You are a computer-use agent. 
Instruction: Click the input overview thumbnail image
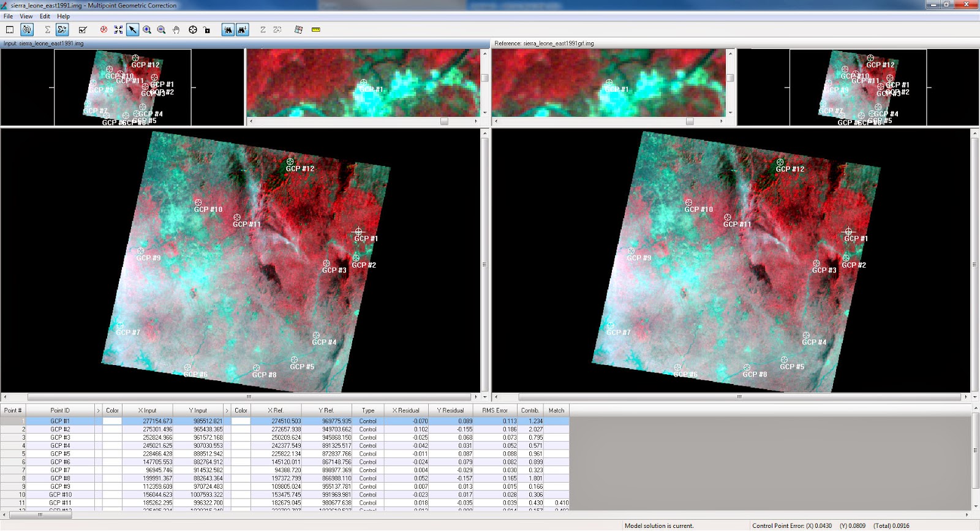point(123,88)
